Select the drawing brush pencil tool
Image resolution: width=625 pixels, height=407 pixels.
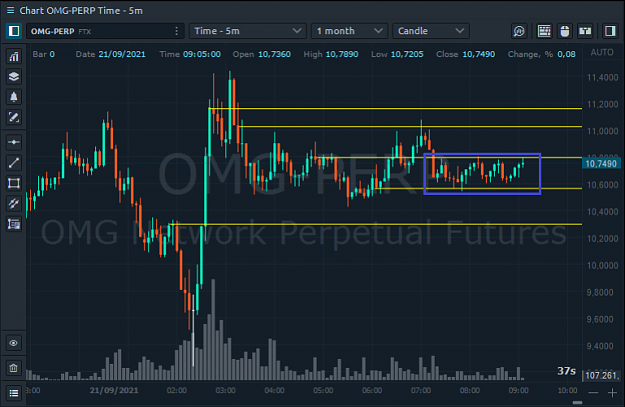(14, 117)
